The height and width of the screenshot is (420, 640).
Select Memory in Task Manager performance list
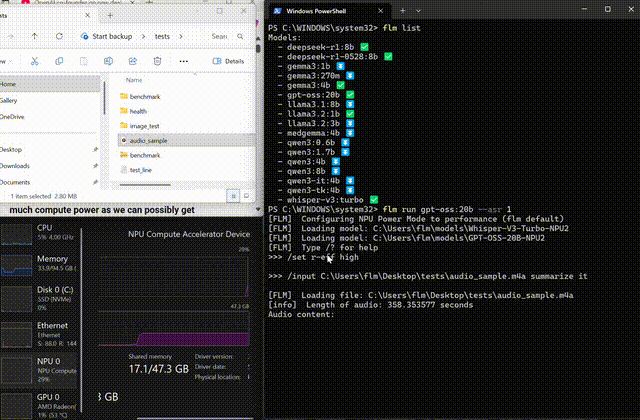(x=40, y=264)
